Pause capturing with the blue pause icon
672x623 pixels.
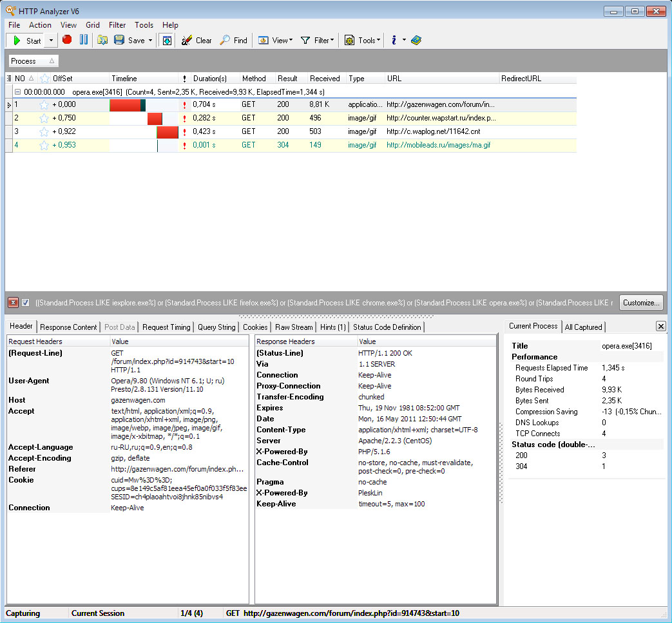pyautogui.click(x=84, y=40)
